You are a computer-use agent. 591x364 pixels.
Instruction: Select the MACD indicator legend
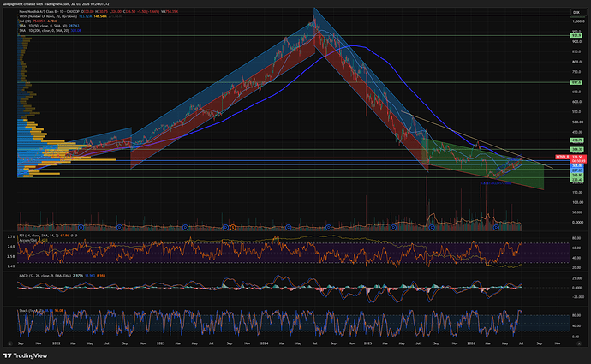click(45, 276)
